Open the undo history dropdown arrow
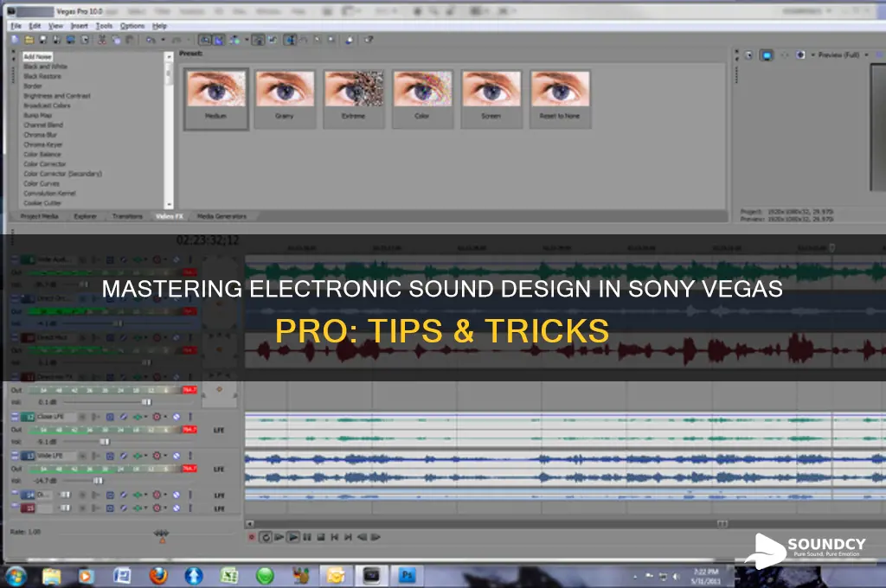This screenshot has width=886, height=588. click(164, 40)
